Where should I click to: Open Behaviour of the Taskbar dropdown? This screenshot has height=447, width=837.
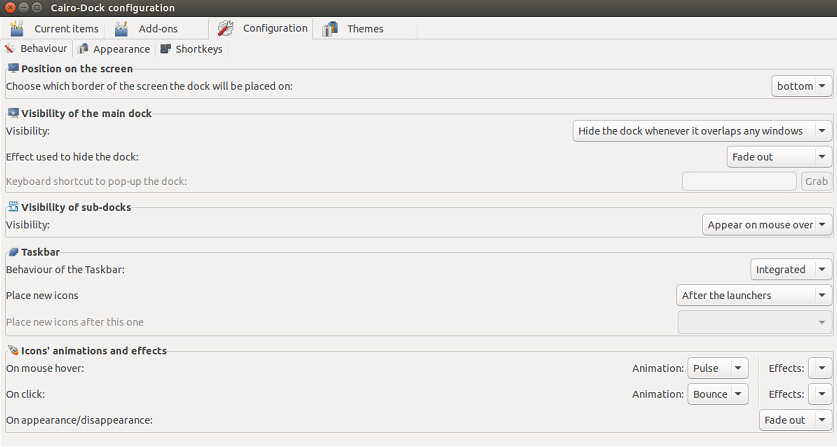click(791, 270)
